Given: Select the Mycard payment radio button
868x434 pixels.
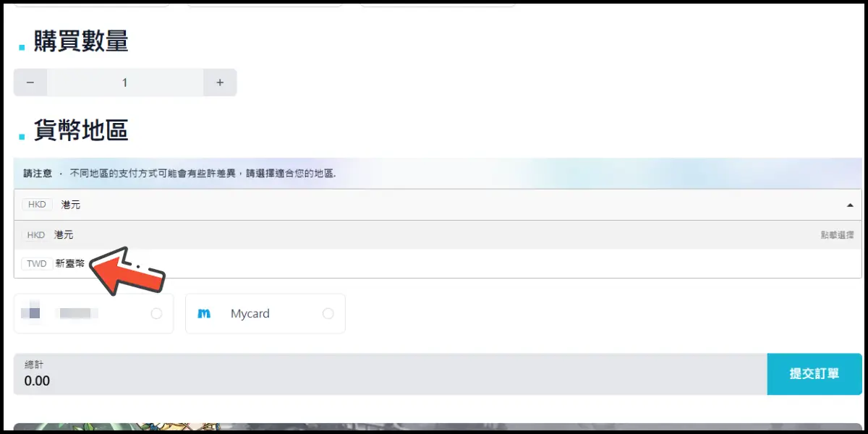Looking at the screenshot, I should coord(328,314).
